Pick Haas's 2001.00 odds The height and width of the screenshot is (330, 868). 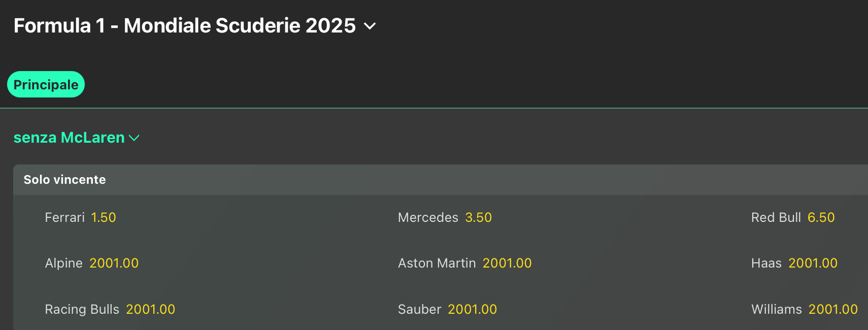pos(813,263)
